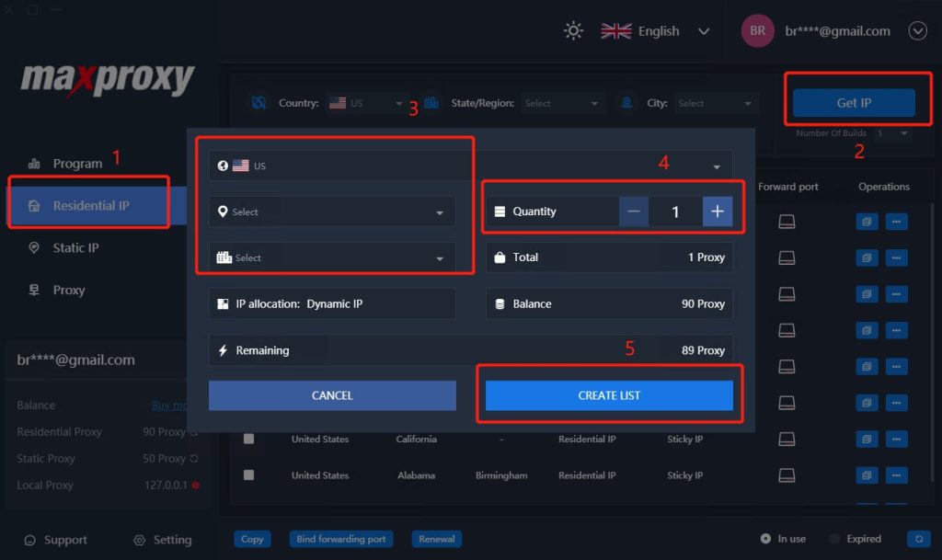The image size is (942, 560).
Task: Click the Copy button in the bottom bar
Action: tap(252, 539)
